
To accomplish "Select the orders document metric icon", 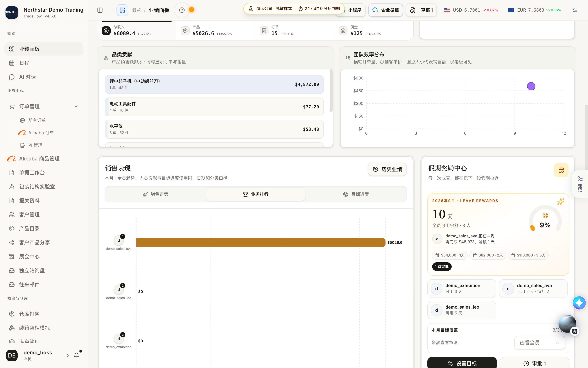I will [x=264, y=31].
